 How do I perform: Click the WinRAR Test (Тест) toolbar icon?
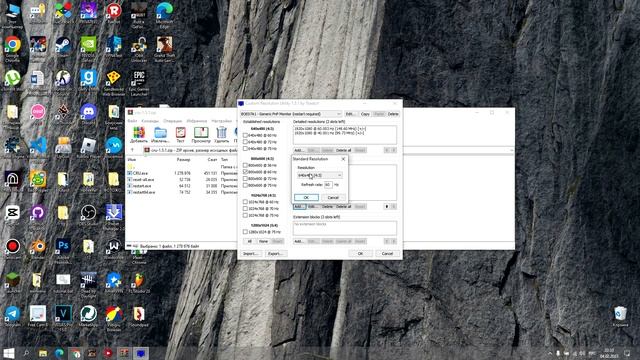[180, 135]
